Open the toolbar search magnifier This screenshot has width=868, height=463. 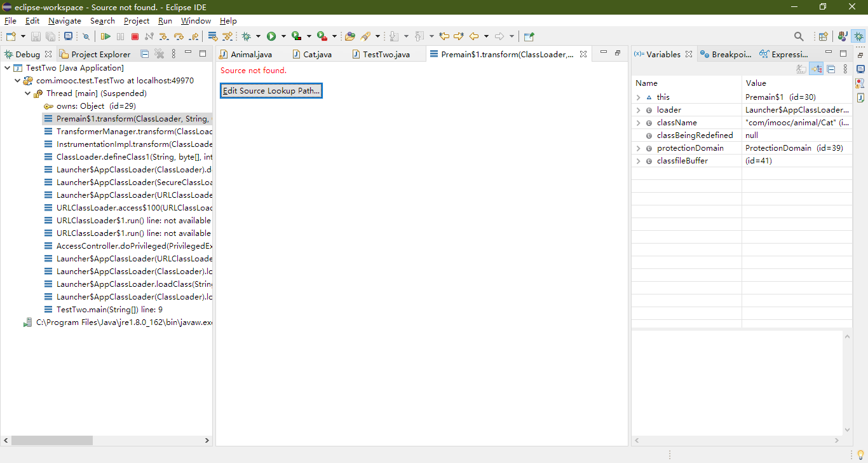pyautogui.click(x=799, y=36)
